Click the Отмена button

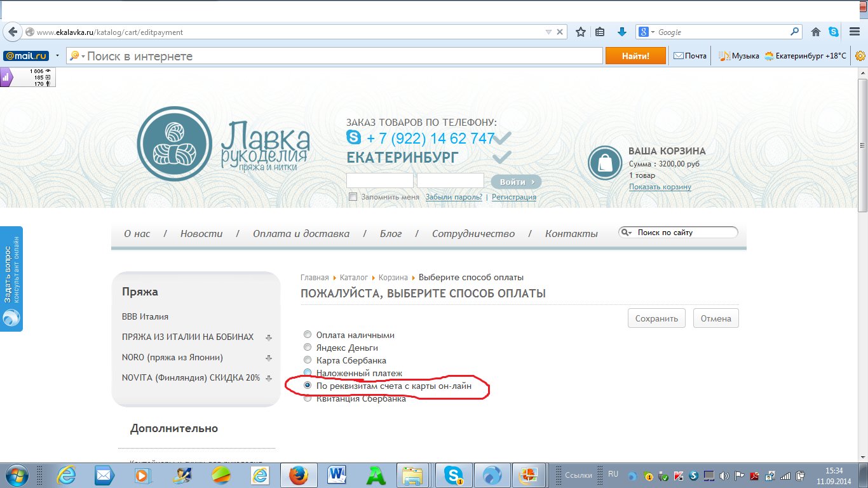click(716, 318)
